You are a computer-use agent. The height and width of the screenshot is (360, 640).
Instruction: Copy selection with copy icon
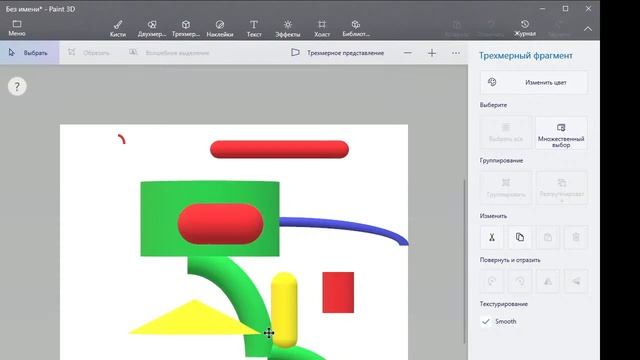tap(520, 237)
